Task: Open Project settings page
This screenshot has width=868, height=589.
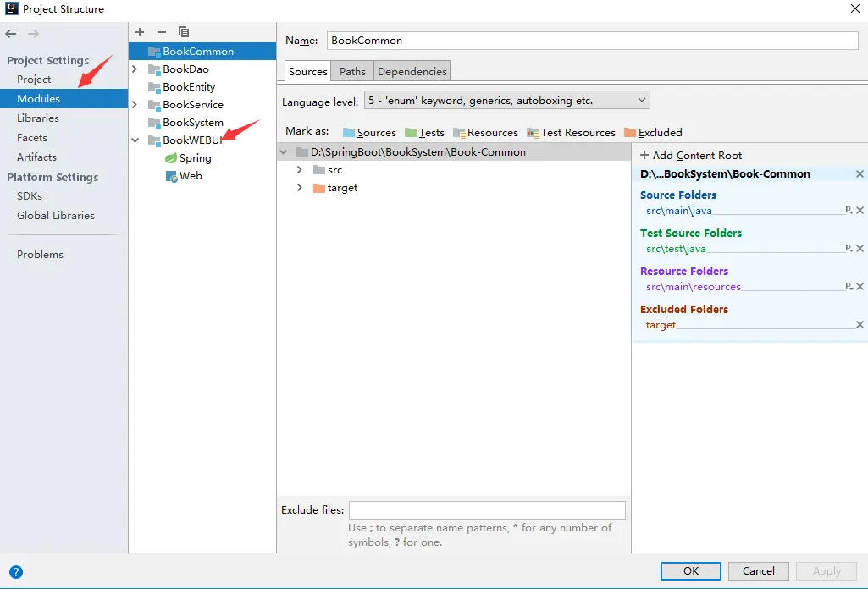Action: click(x=34, y=79)
